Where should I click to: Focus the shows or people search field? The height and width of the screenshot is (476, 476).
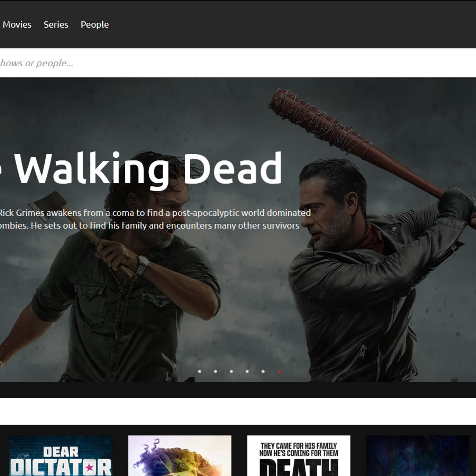coord(238,63)
